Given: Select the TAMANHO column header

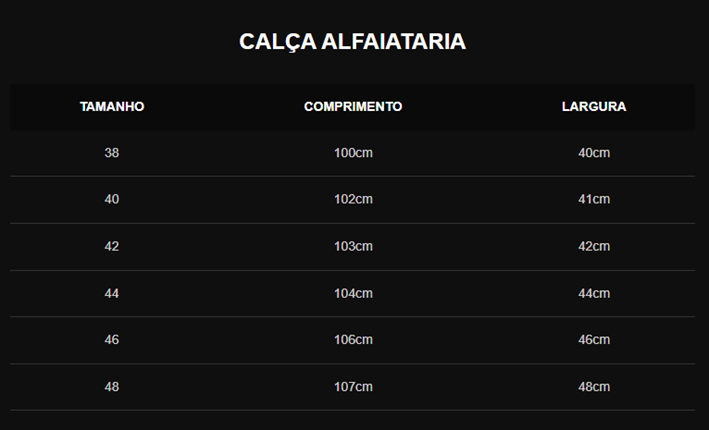Looking at the screenshot, I should click(112, 106).
